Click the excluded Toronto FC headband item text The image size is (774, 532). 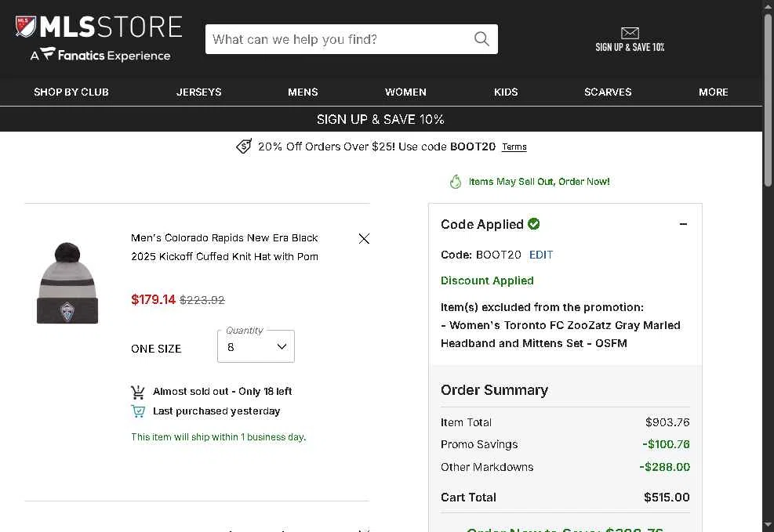click(561, 335)
